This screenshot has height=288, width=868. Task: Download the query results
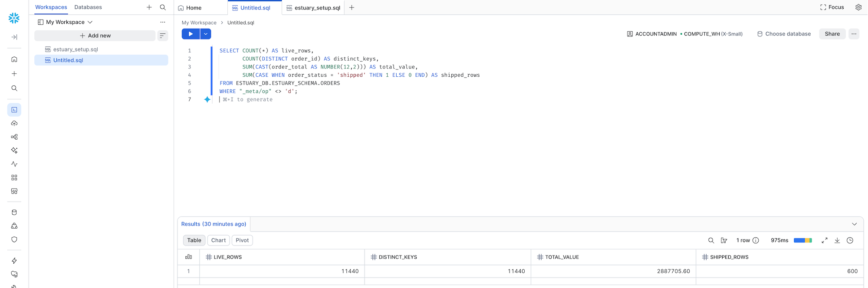pos(837,240)
